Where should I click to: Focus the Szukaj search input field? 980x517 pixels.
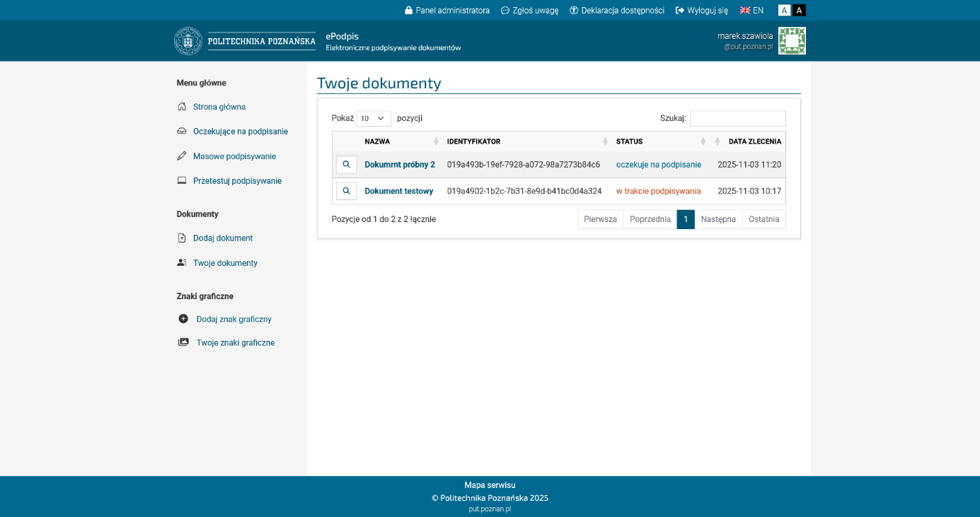(737, 119)
